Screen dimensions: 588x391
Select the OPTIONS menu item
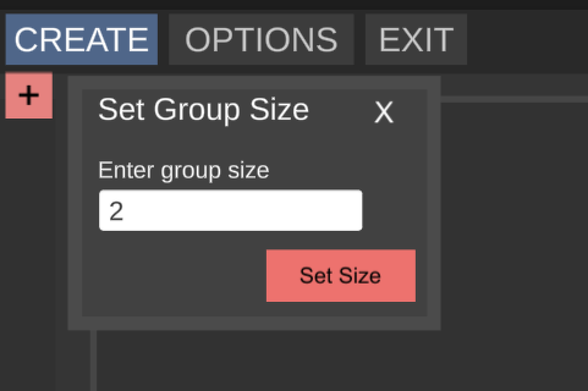coord(261,39)
